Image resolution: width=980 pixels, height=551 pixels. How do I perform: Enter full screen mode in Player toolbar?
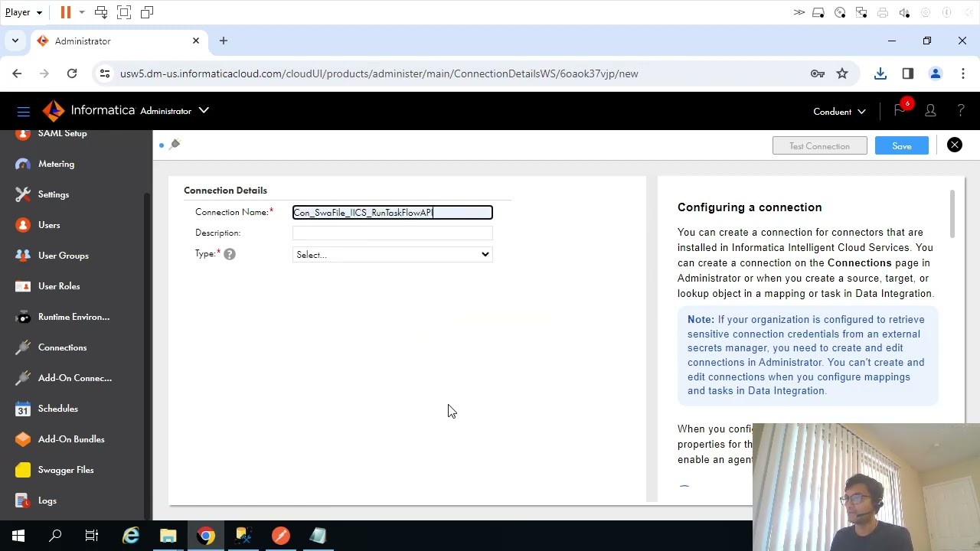[x=124, y=12]
